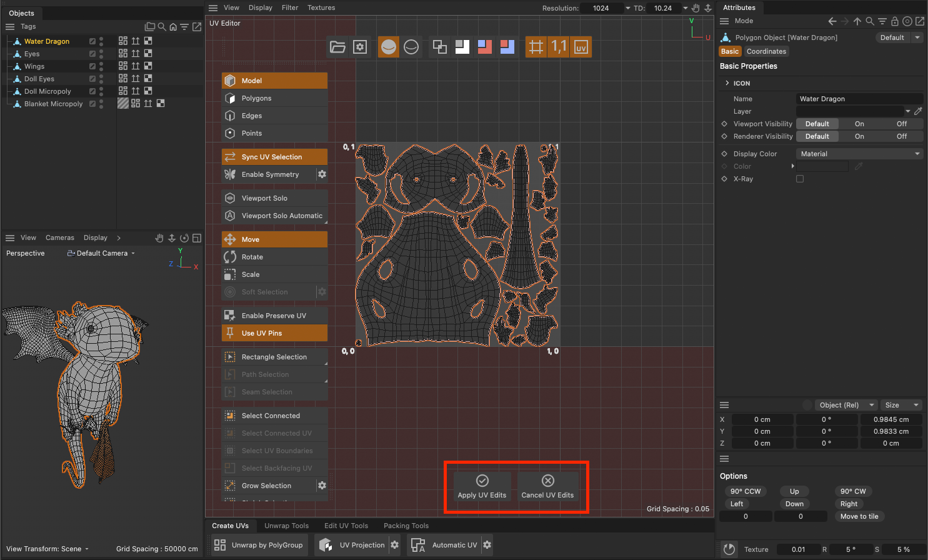Set Viewport Visibility to On
This screenshot has width=928, height=560.
coord(859,124)
